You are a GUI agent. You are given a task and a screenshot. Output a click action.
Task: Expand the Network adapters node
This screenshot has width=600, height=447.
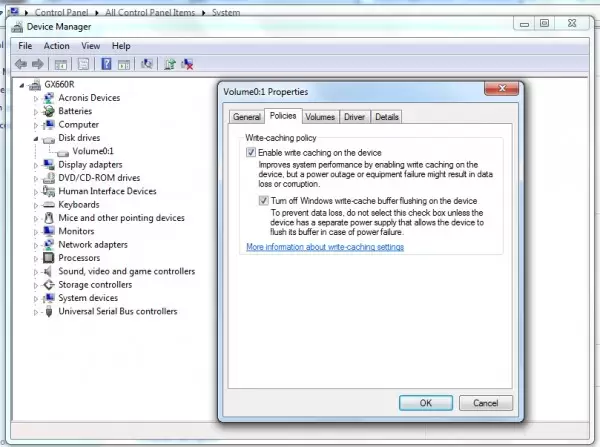tap(36, 244)
